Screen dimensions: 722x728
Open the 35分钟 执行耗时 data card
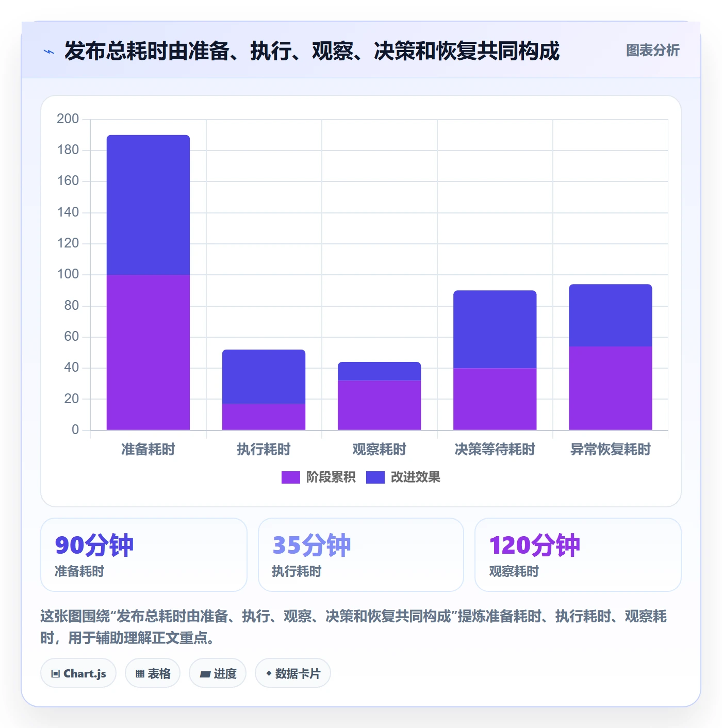point(361,555)
